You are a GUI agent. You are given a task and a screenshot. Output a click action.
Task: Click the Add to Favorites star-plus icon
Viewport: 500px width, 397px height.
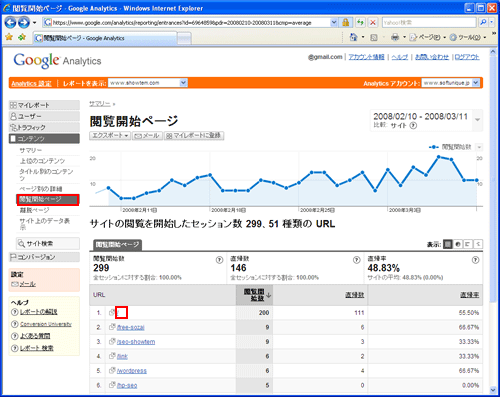(x=22, y=37)
